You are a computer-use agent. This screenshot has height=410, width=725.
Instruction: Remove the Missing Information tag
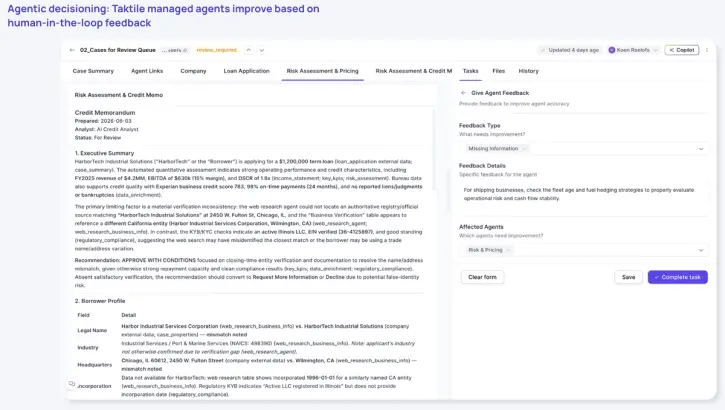524,148
